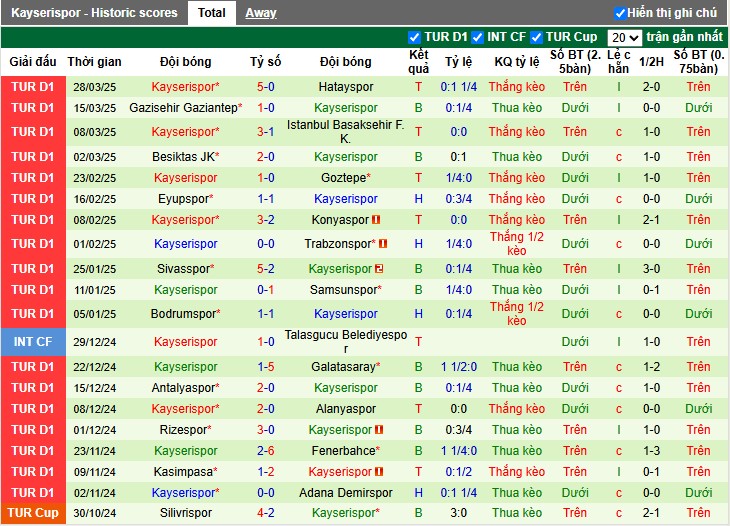Image resolution: width=730 pixels, height=526 pixels.
Task: Open Alanyaspor team link
Action: [346, 409]
